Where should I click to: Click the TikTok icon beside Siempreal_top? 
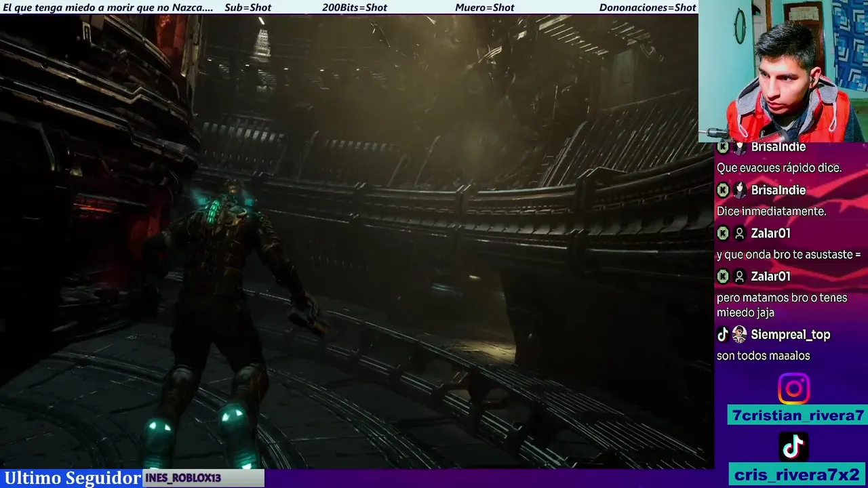click(723, 334)
